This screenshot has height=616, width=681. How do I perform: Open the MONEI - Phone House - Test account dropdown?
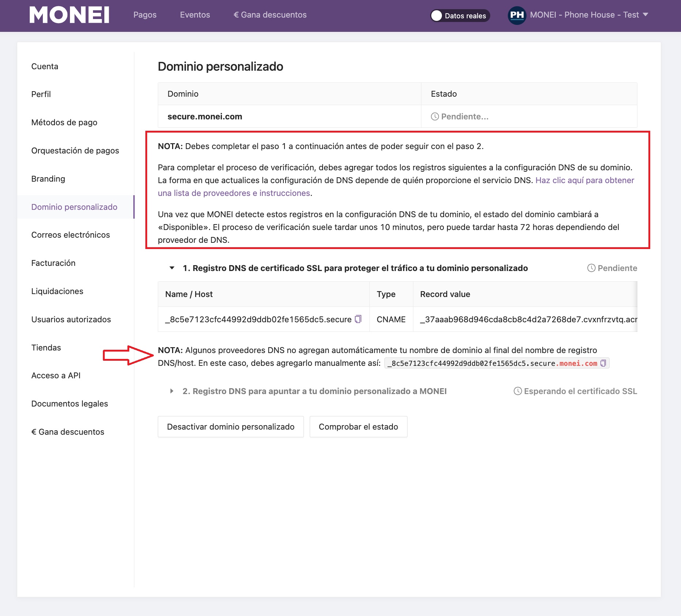589,15
